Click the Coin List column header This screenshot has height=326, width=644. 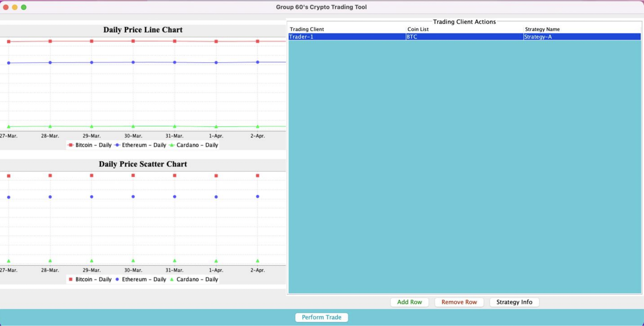click(x=418, y=29)
